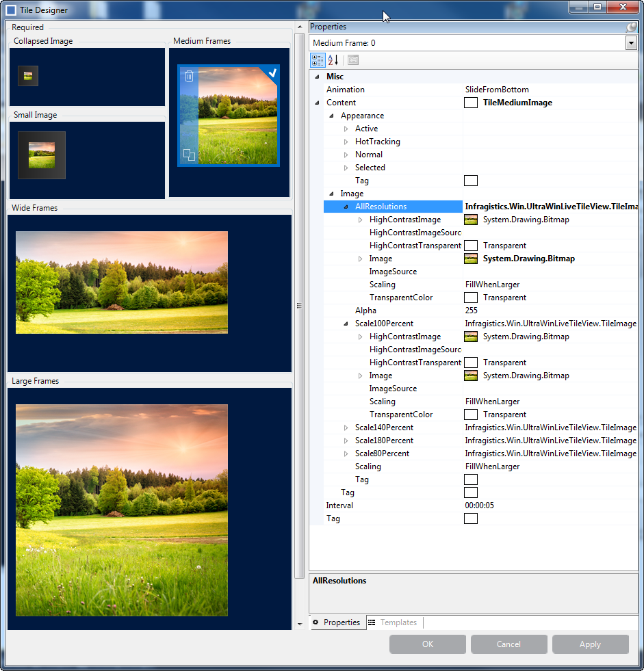Toggle the Tag checkbox under Interval
The image size is (644, 671).
[470, 518]
